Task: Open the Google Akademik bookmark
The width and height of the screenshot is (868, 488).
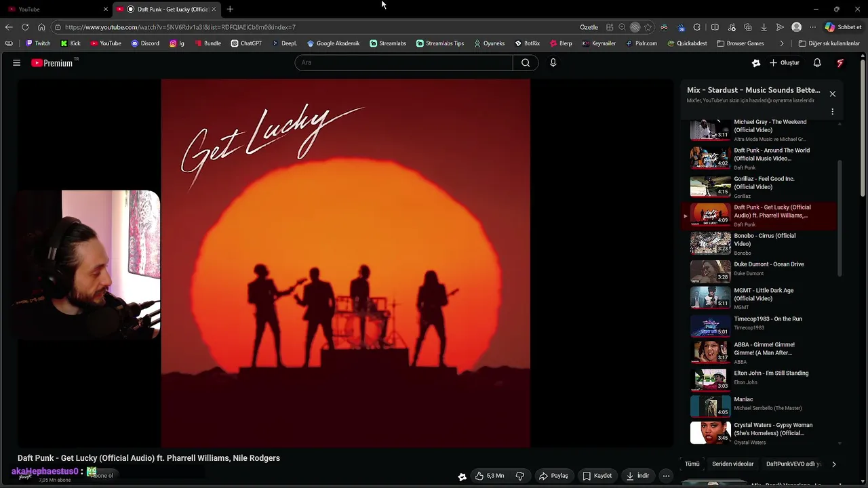Action: tap(333, 43)
